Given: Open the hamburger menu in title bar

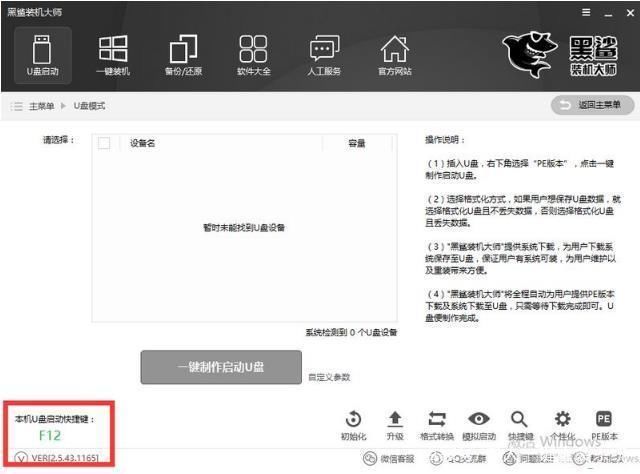Looking at the screenshot, I should point(586,13).
